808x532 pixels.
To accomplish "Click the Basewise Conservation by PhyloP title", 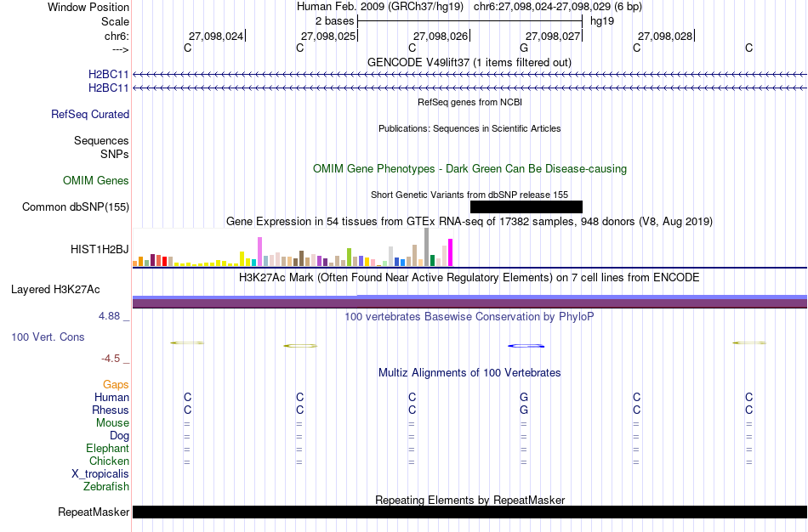I will tap(469, 317).
